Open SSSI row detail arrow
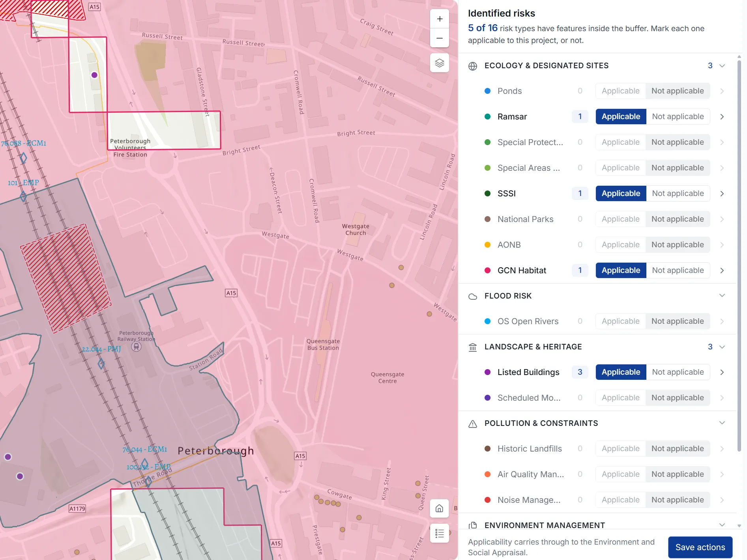Image resolution: width=747 pixels, height=560 pixels. pos(722,194)
